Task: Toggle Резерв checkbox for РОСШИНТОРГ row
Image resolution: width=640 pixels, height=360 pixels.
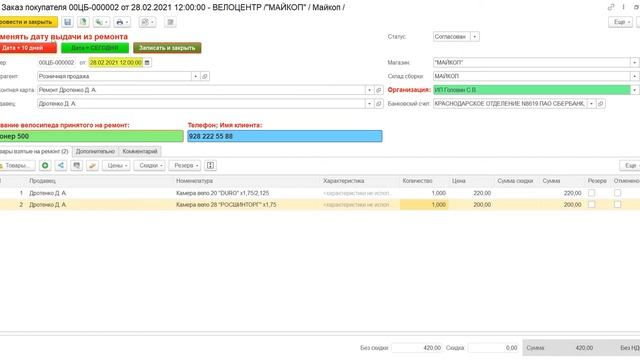Action: click(591, 204)
